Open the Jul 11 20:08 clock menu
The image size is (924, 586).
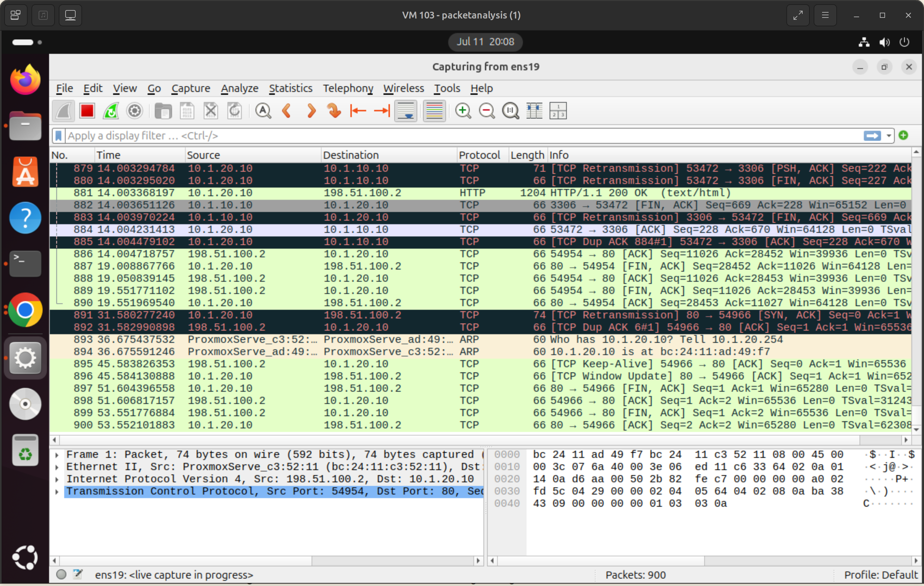click(485, 42)
